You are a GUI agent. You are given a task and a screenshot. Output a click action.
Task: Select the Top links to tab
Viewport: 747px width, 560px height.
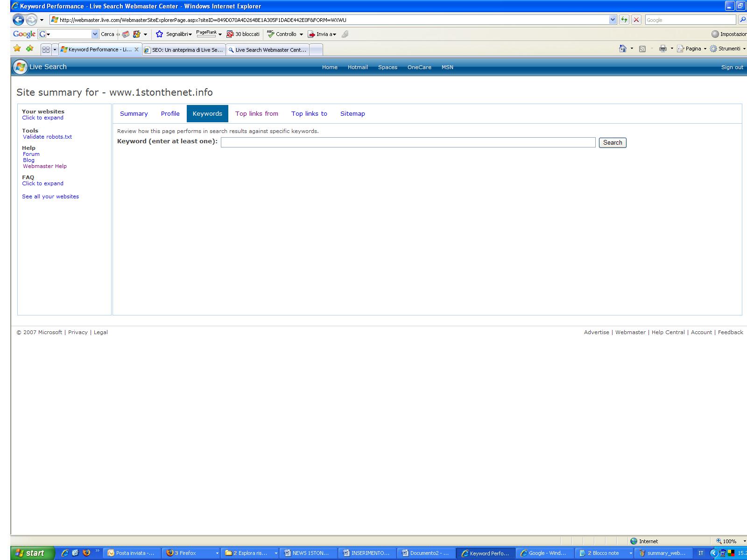pyautogui.click(x=309, y=113)
